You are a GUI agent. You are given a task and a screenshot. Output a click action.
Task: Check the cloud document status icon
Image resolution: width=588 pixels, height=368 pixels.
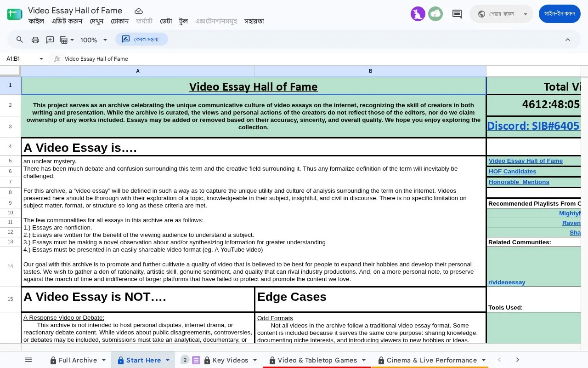pos(139,11)
